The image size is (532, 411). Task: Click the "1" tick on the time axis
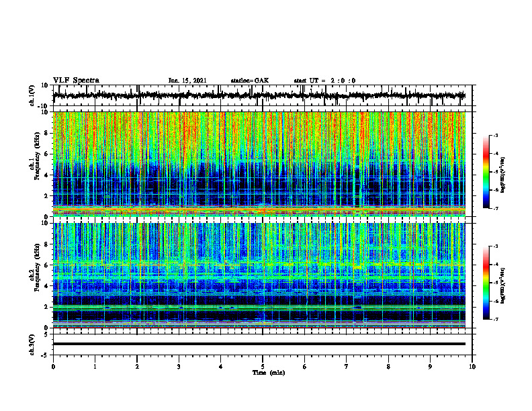pyautogui.click(x=95, y=367)
